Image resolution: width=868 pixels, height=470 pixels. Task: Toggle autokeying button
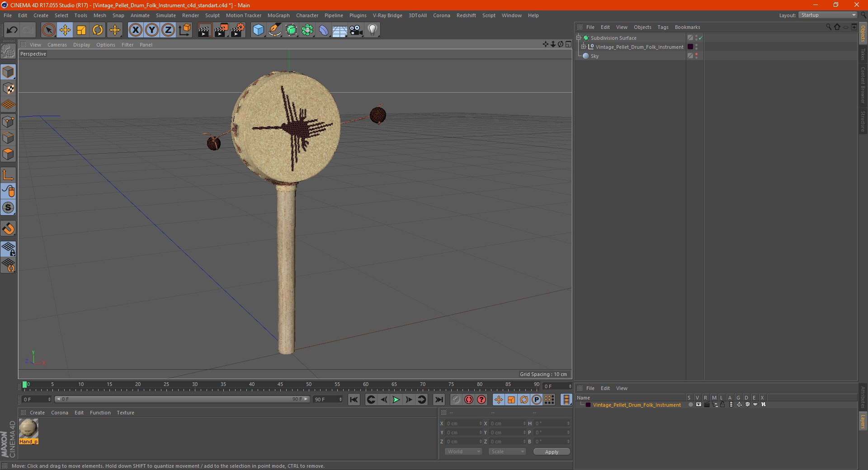click(x=469, y=399)
